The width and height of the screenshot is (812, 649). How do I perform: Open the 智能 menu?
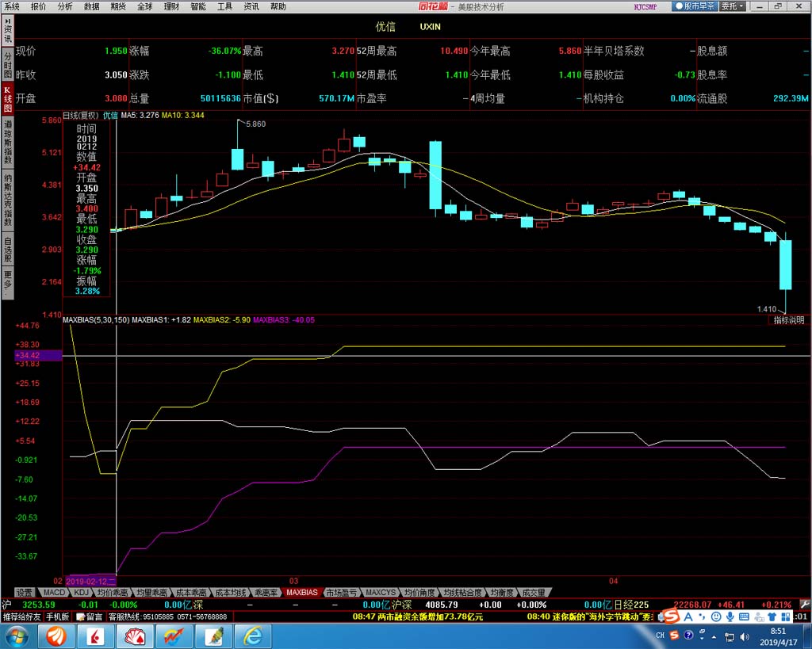point(197,6)
